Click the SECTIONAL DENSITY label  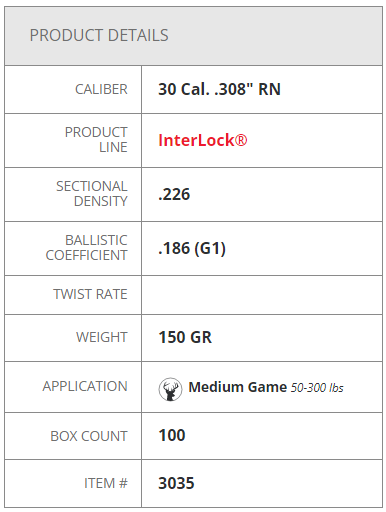(x=92, y=194)
